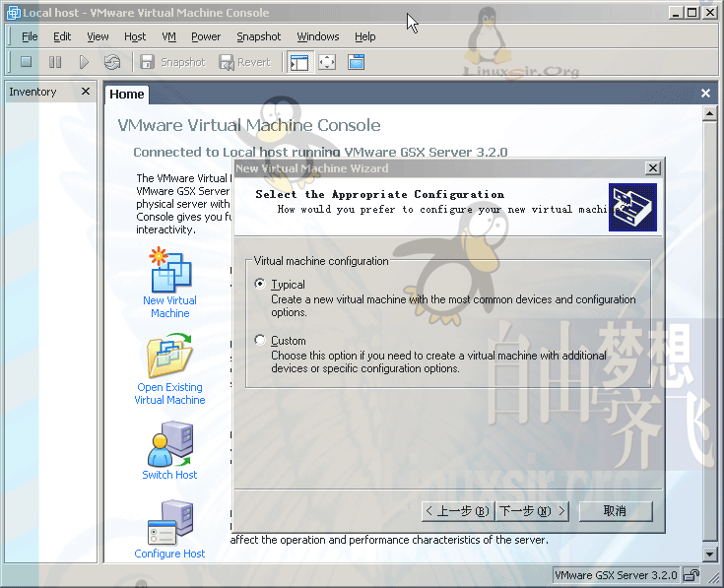
Task: Toggle the inventory panel view icon
Action: [x=299, y=62]
